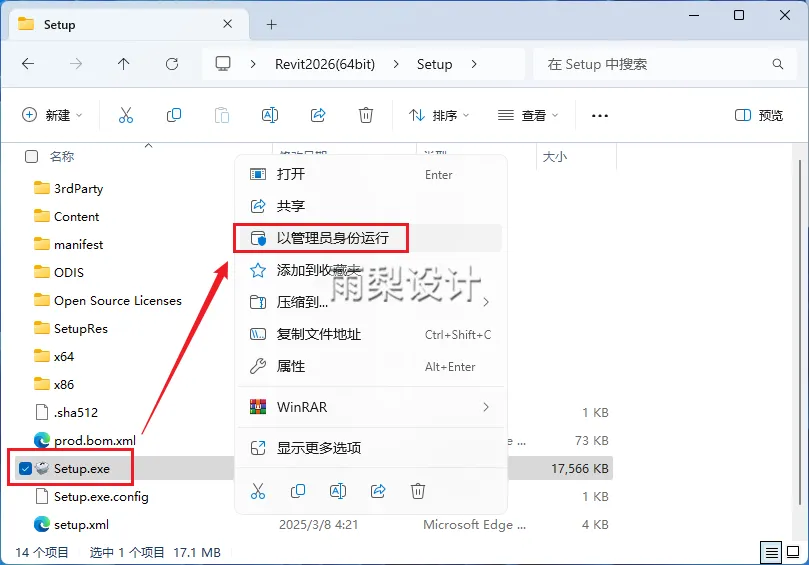Viewport: 809px width, 565px height.
Task: Open the 新建 dropdown
Action: coord(52,115)
